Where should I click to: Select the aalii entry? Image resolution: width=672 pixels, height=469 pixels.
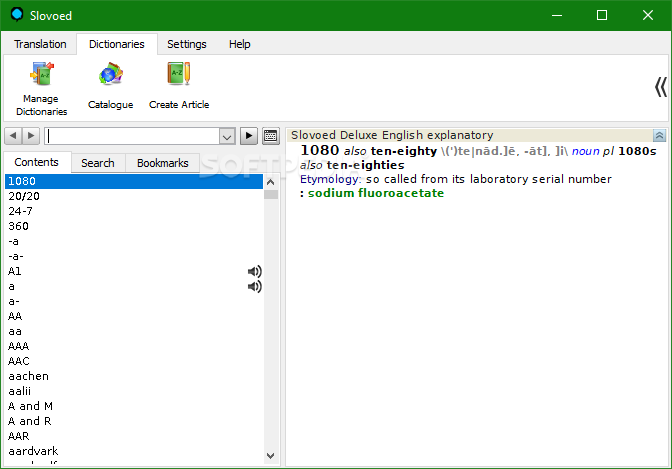134,391
